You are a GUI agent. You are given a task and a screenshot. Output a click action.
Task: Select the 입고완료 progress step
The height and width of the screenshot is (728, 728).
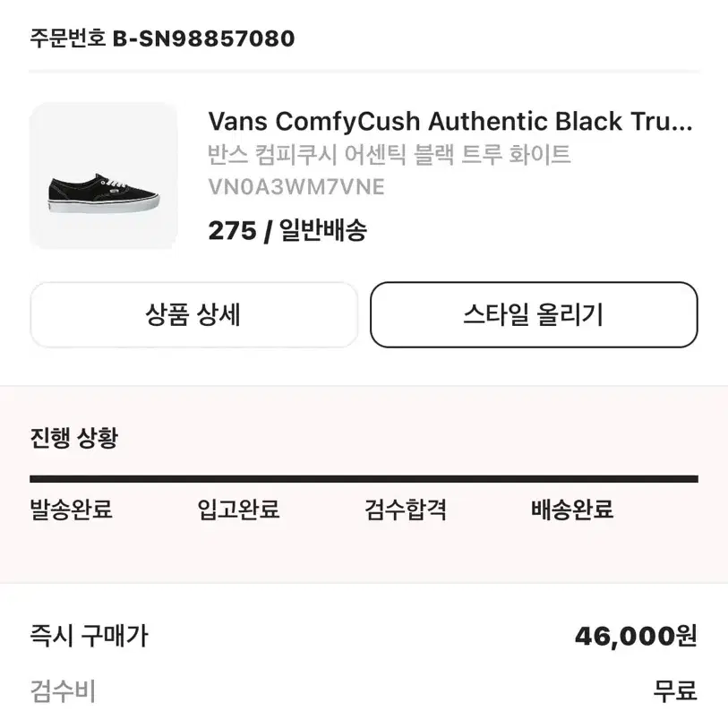(x=238, y=510)
